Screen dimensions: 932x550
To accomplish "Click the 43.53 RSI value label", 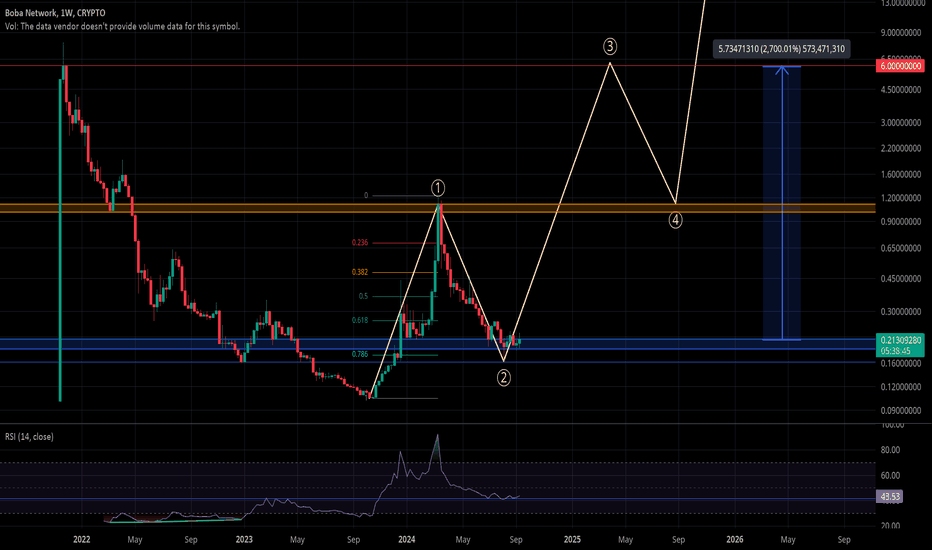I will coord(889,496).
